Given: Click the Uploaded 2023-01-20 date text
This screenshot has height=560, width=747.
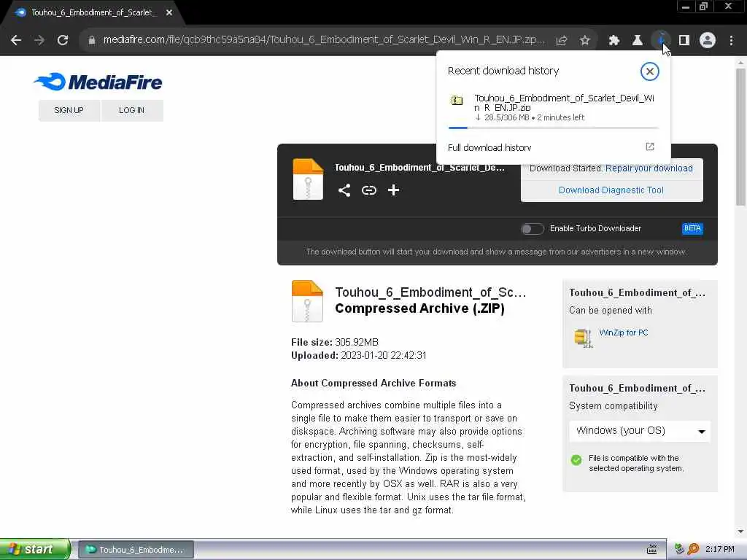Looking at the screenshot, I should click(x=359, y=356).
